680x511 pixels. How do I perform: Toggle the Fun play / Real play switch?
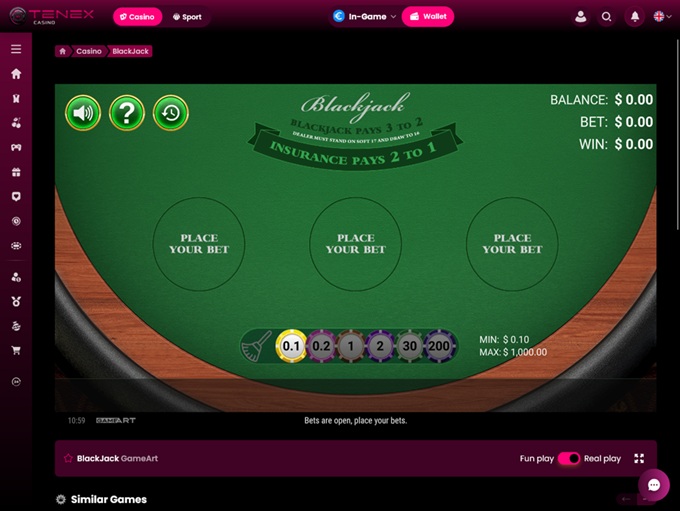pos(569,459)
